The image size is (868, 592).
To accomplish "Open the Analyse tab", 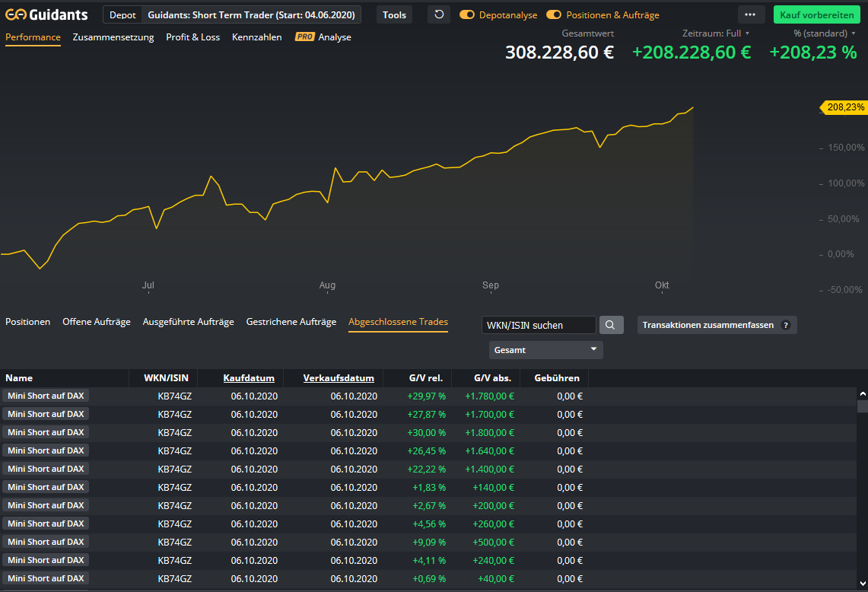I will 335,37.
